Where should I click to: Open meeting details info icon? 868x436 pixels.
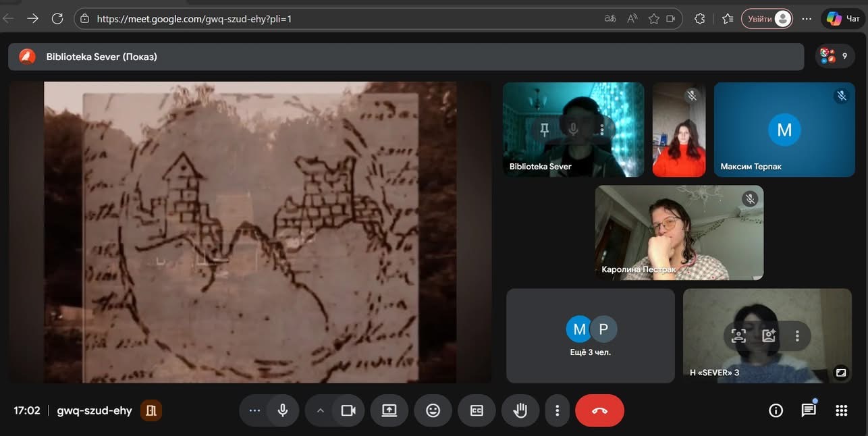pos(776,410)
